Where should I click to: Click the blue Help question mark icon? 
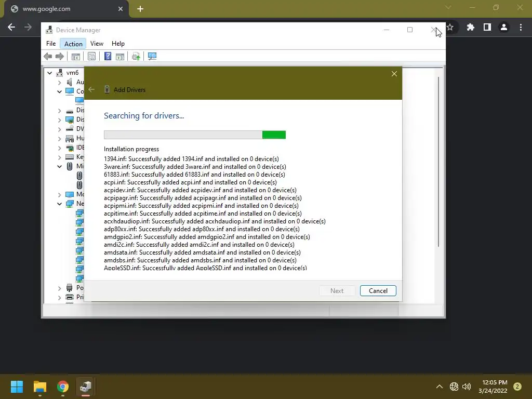108,56
